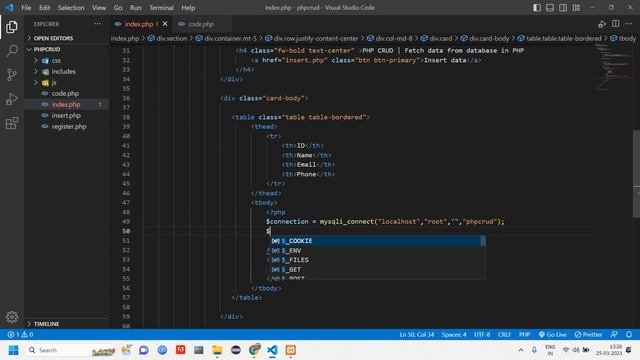Expand the js folder
The height and width of the screenshot is (360, 640).
(54, 82)
